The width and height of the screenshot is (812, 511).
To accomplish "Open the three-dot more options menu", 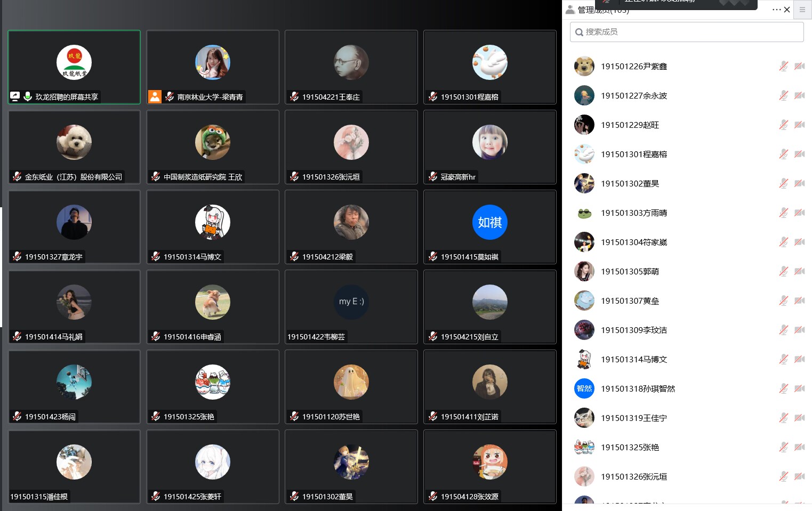I will coord(776,10).
